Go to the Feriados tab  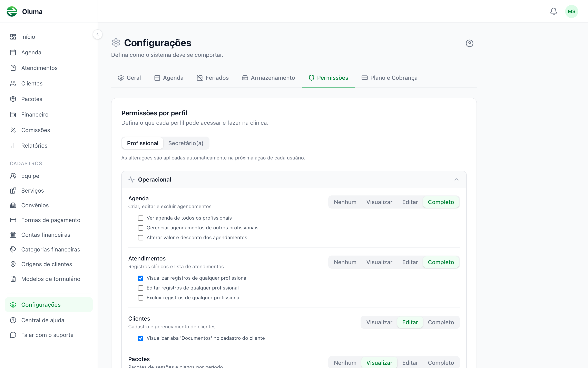(213, 78)
